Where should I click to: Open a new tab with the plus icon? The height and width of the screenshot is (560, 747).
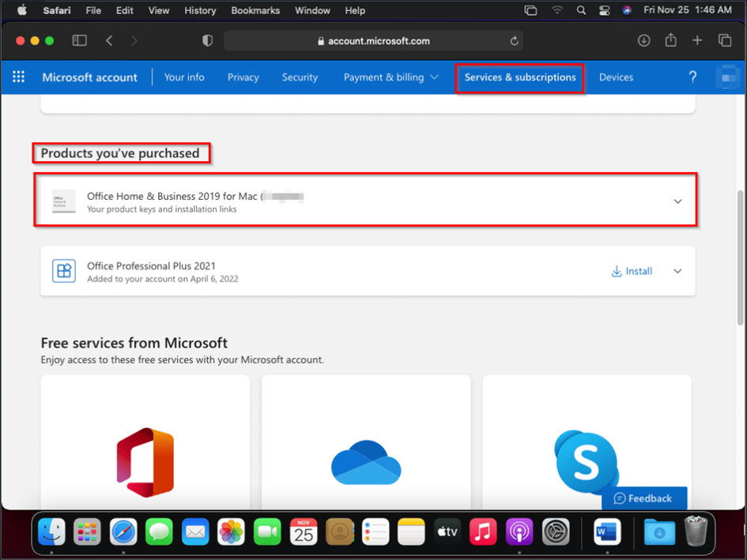(697, 40)
